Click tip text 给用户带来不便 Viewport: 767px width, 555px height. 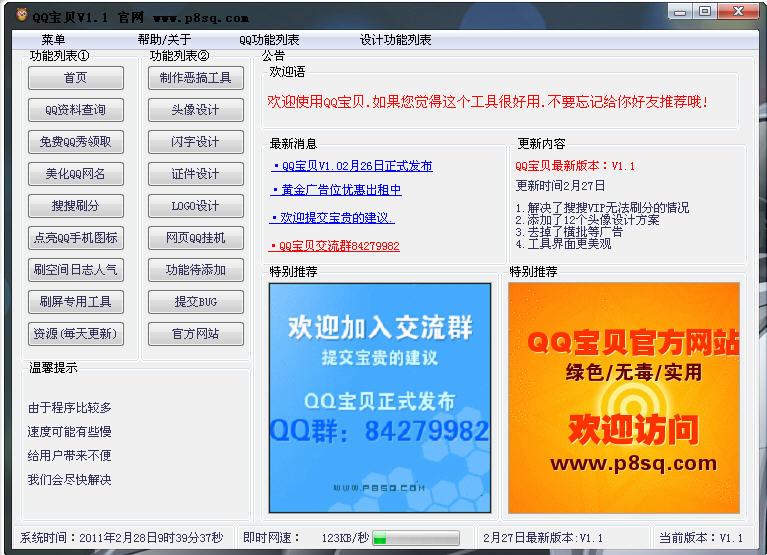69,456
